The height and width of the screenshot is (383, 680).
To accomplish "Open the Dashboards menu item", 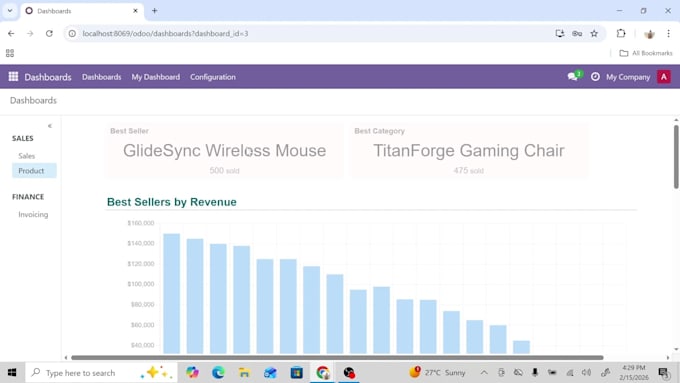I will click(101, 77).
